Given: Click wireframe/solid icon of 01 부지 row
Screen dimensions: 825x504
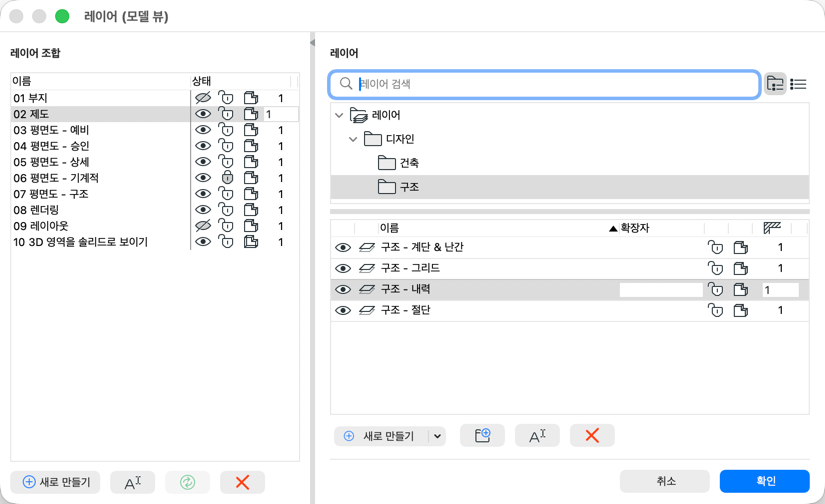Looking at the screenshot, I should pos(251,98).
